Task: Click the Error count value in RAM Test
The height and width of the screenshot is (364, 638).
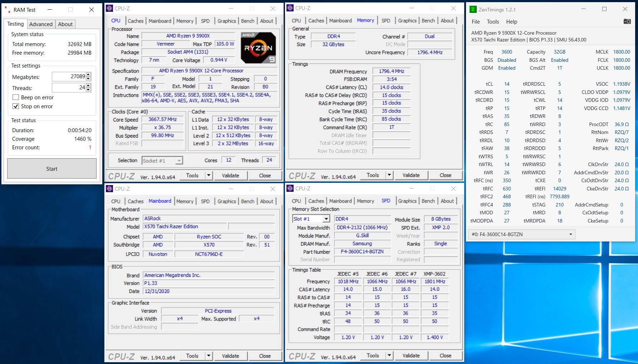Action: (x=90, y=147)
